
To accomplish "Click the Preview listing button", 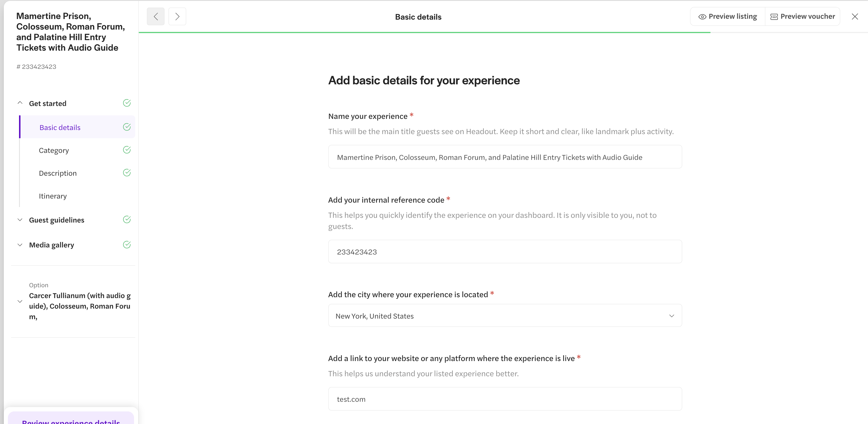I will (728, 16).
